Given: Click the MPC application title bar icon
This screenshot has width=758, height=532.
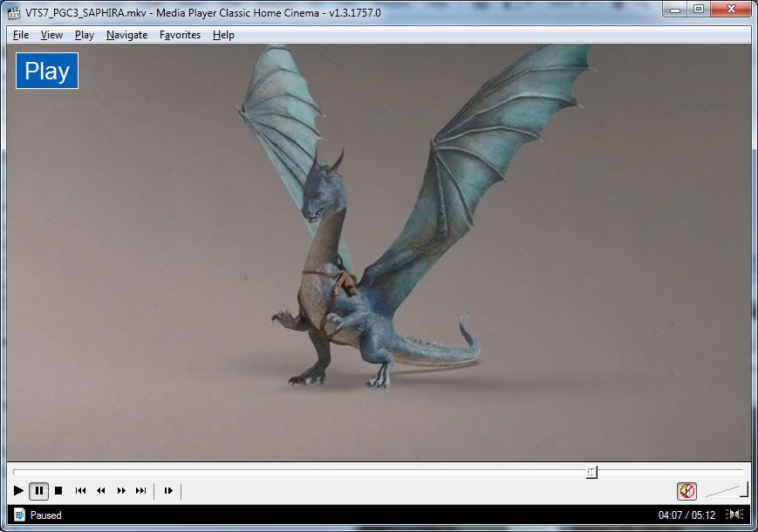Looking at the screenshot, I should [x=14, y=12].
